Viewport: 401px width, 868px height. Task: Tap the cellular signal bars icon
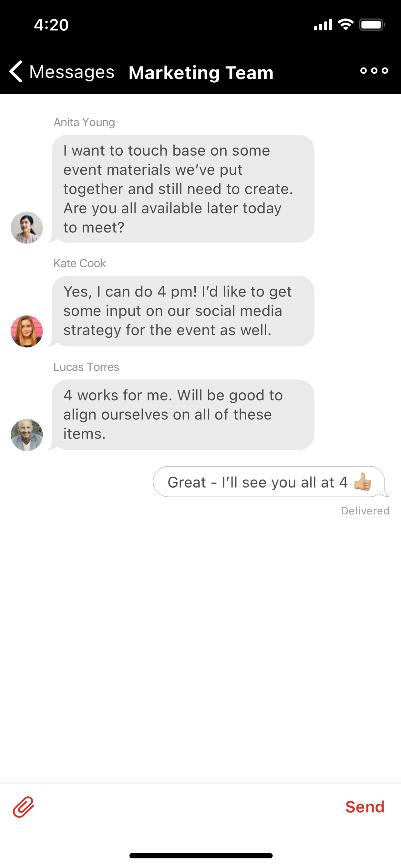pyautogui.click(x=323, y=25)
